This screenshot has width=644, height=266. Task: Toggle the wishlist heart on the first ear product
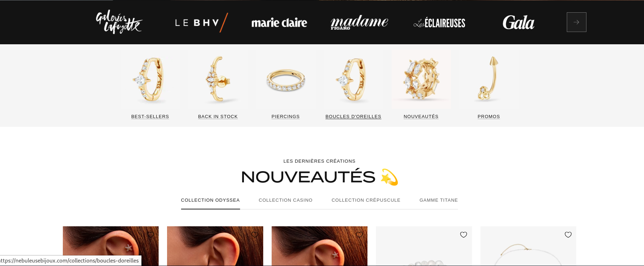151,234
